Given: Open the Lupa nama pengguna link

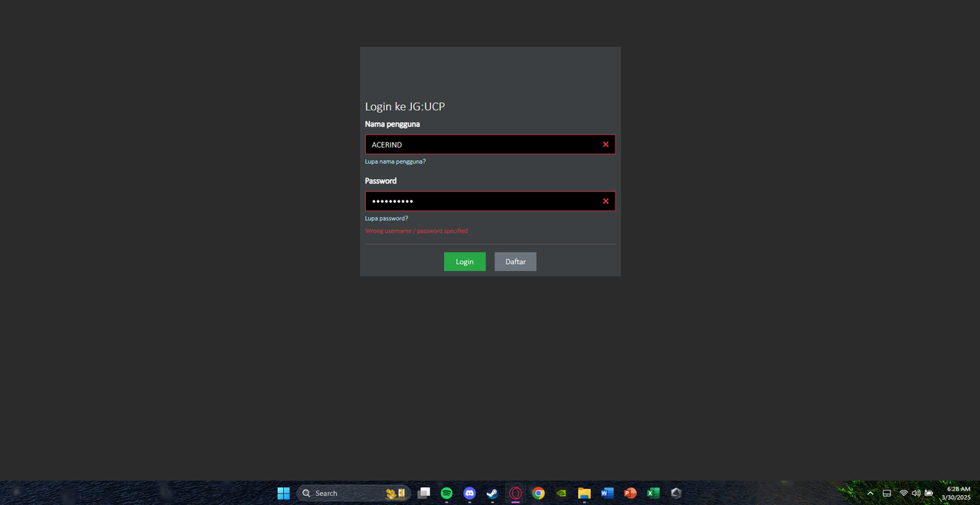Looking at the screenshot, I should (x=395, y=161).
